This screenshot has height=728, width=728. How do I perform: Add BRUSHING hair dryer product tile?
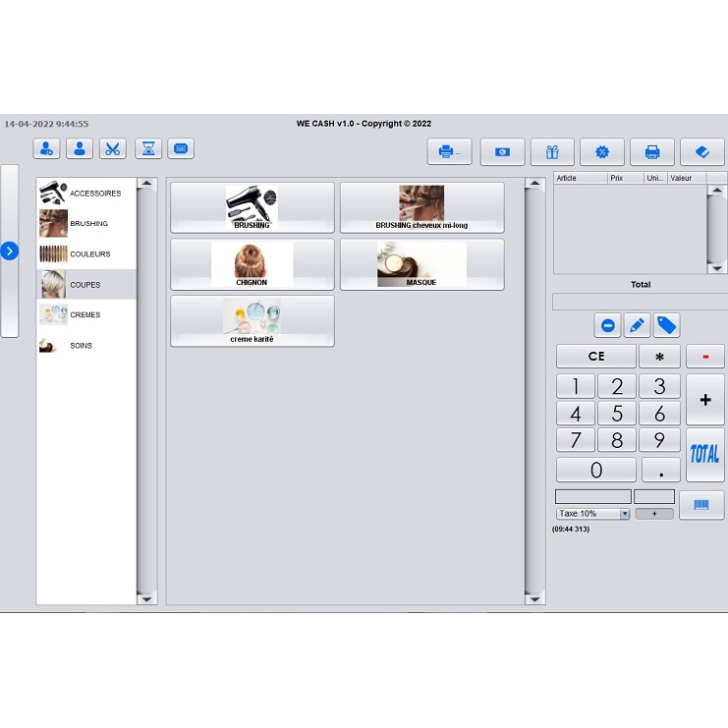pyautogui.click(x=252, y=207)
